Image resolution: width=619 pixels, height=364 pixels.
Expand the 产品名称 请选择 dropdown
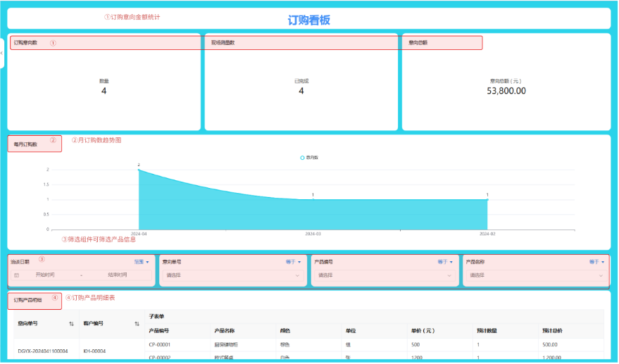(535, 275)
